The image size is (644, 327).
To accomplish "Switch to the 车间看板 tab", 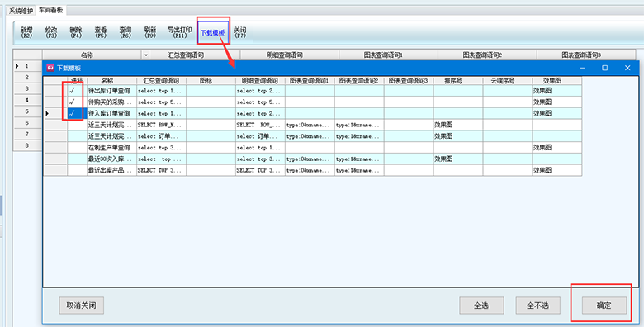I will click(51, 10).
